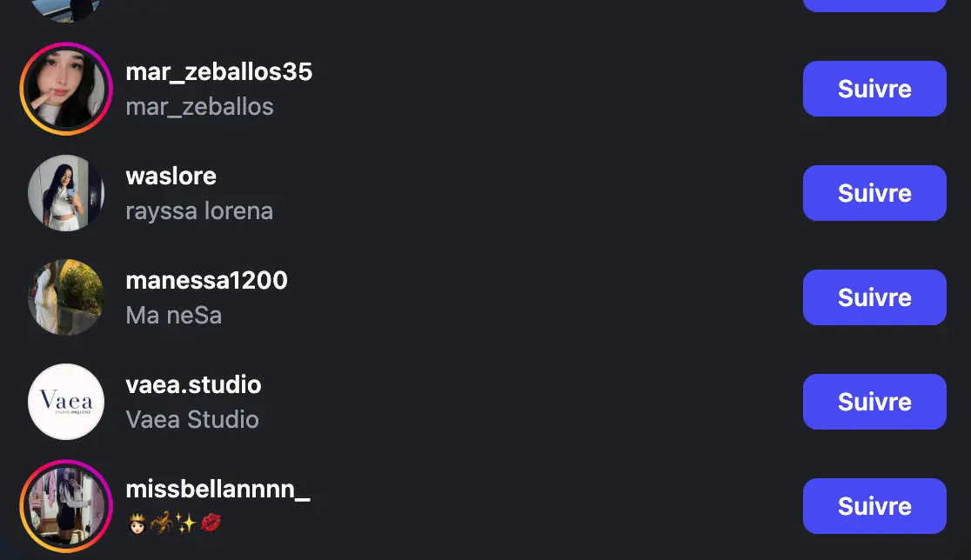The image size is (971, 560).
Task: Follow missbellannnn_ via Suivre button
Action: coord(874,506)
